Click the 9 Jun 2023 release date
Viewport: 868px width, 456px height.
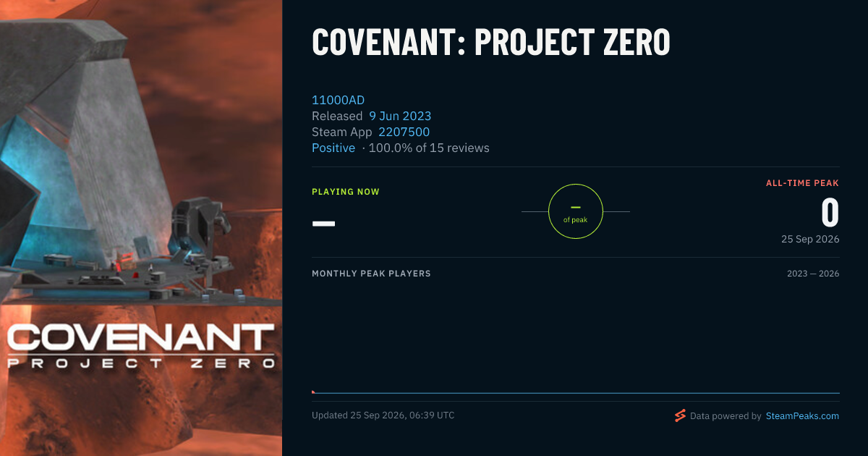click(x=400, y=116)
